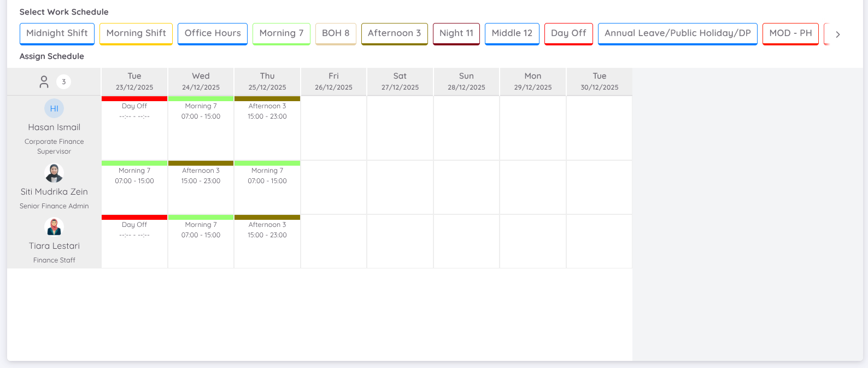This screenshot has height=368, width=868.
Task: Open Siti Mudrika Zein's profile photo
Action: click(54, 173)
